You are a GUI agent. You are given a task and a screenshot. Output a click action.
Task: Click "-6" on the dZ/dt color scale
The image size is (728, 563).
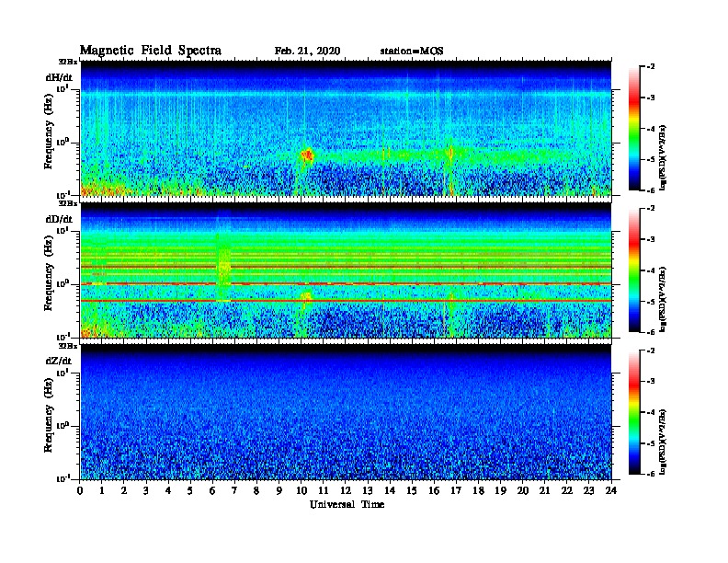[651, 474]
